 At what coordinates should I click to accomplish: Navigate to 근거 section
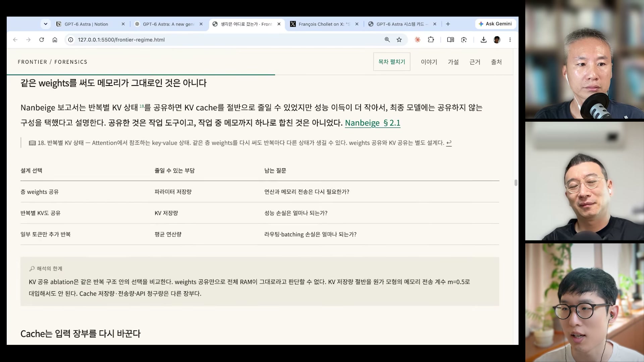[x=475, y=62]
